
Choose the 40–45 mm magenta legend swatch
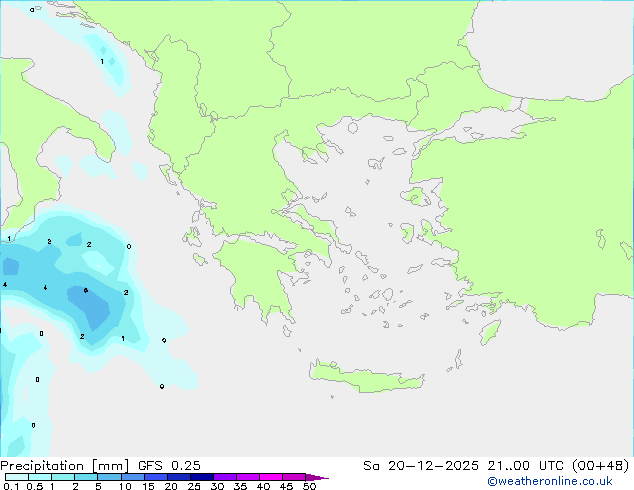tap(271, 477)
